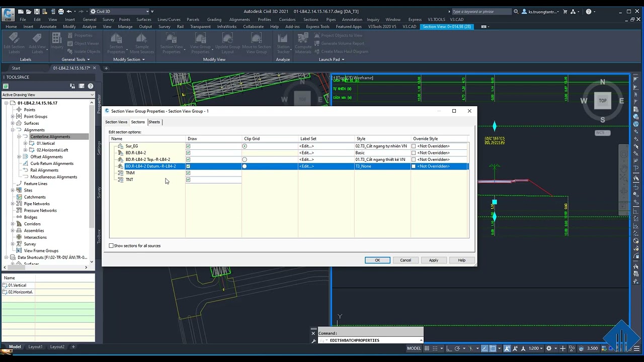
Task: Click Help button in dialog
Action: tap(461, 260)
